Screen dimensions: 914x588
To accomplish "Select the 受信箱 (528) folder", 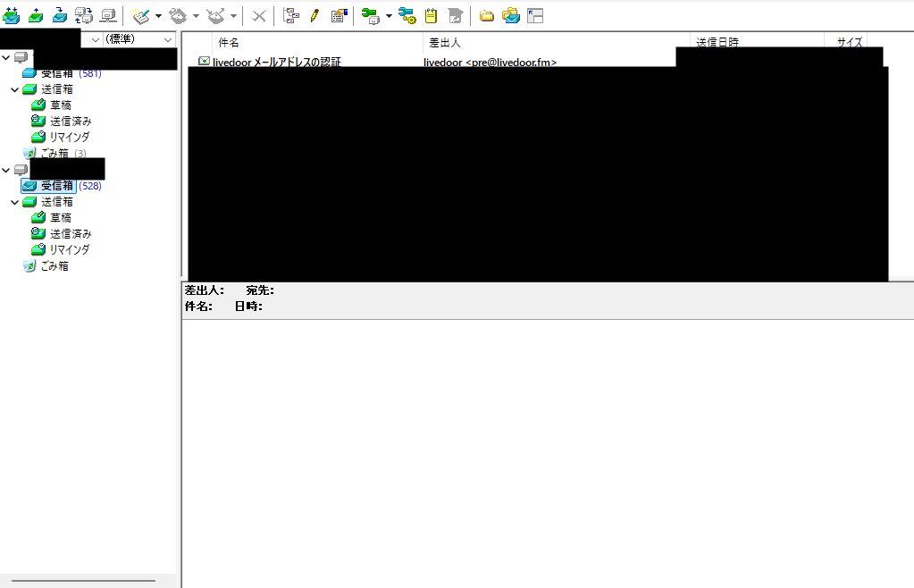I will pos(62,186).
